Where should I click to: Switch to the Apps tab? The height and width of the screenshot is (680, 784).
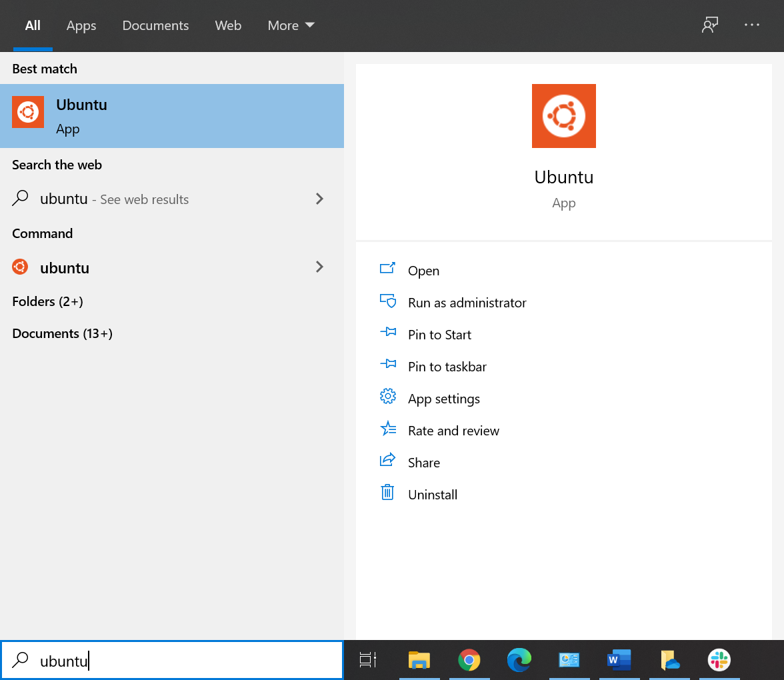tap(81, 25)
